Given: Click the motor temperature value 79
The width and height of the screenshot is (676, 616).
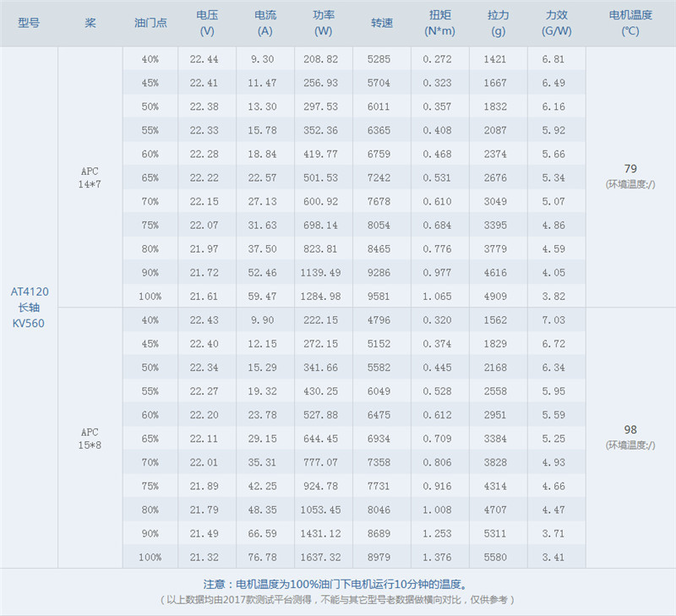Looking at the screenshot, I should click(x=630, y=168).
